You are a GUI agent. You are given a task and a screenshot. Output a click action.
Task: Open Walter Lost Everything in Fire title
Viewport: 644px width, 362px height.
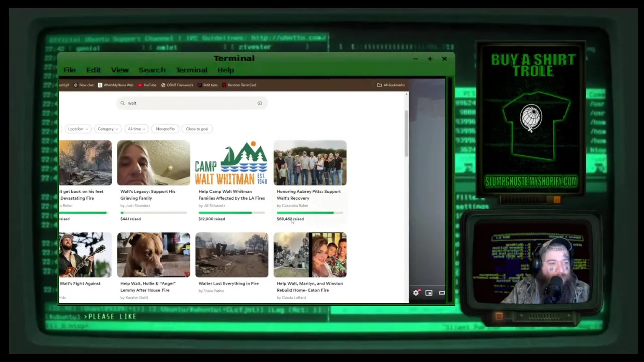click(228, 284)
